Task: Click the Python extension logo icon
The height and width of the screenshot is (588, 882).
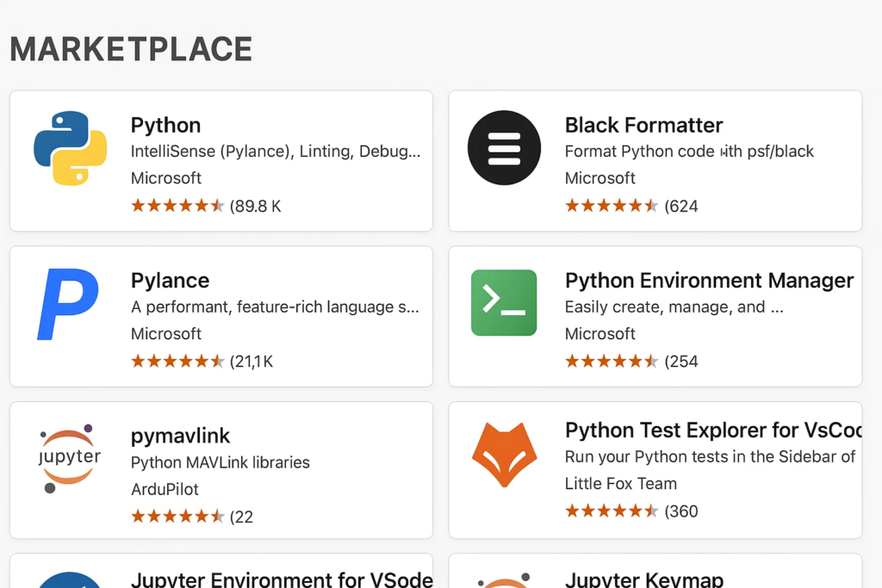Action: (71, 148)
